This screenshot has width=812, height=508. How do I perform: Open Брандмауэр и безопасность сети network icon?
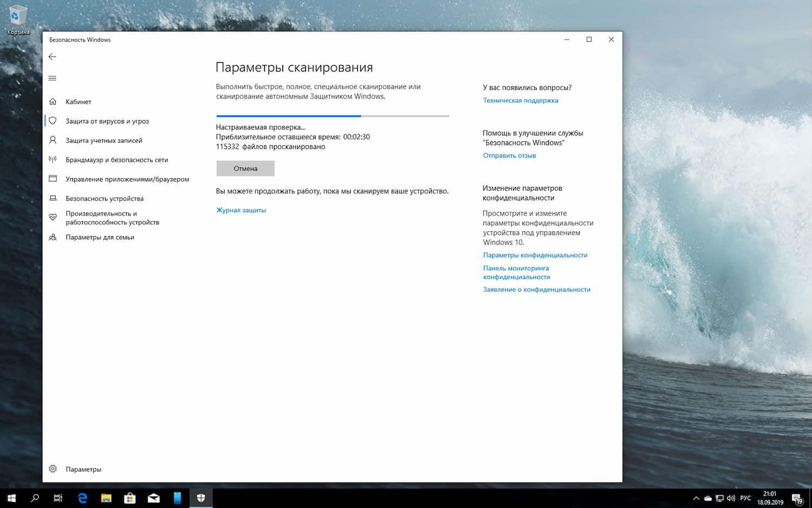[53, 159]
